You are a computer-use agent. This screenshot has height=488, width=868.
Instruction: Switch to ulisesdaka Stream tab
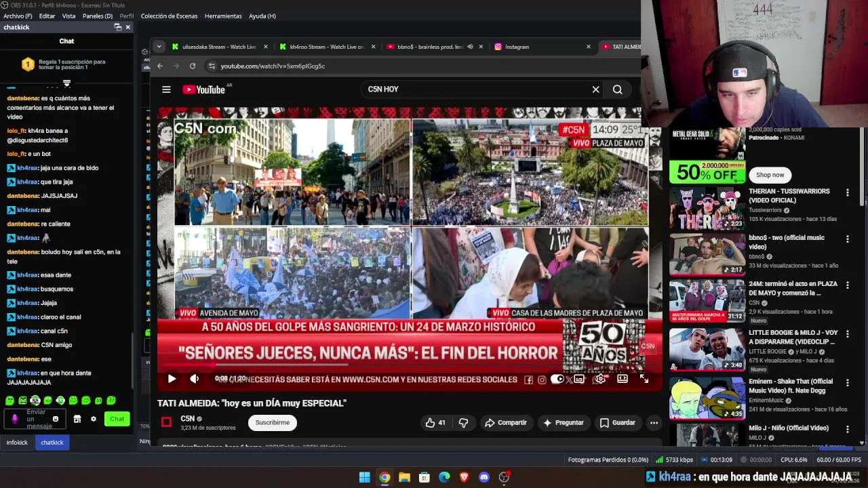click(218, 47)
